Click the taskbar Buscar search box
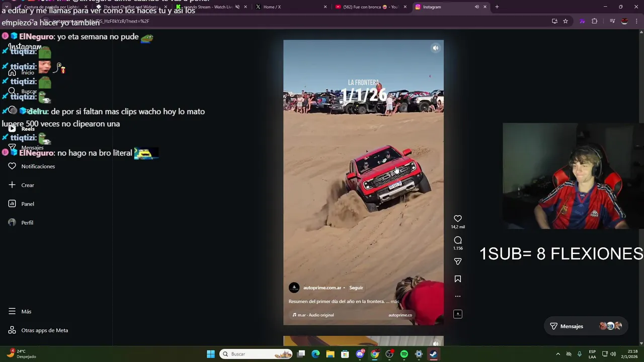 (257, 354)
